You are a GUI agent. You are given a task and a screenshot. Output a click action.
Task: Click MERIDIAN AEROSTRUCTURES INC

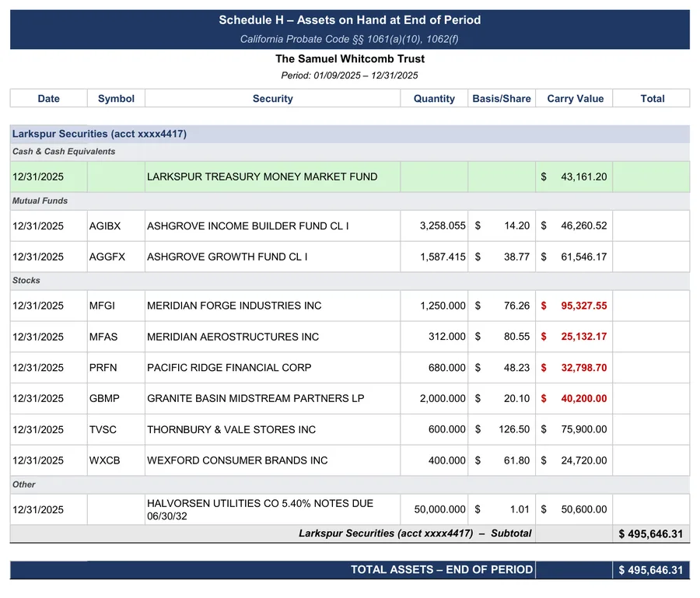233,337
